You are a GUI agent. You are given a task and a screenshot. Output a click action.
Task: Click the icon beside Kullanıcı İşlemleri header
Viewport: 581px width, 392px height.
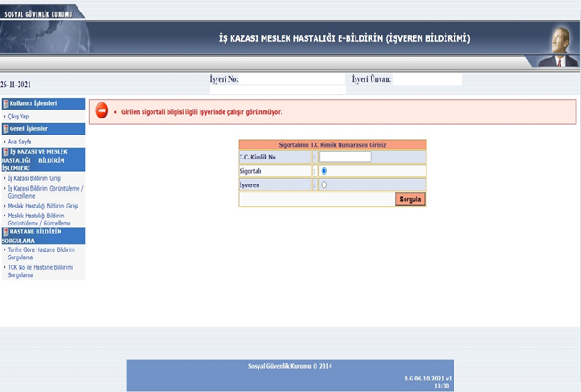coord(5,103)
